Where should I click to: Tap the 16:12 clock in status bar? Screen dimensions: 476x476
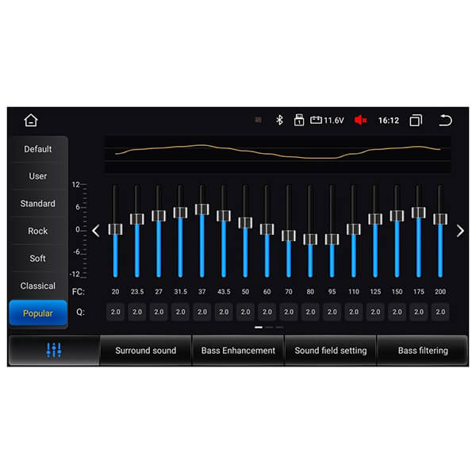[389, 121]
